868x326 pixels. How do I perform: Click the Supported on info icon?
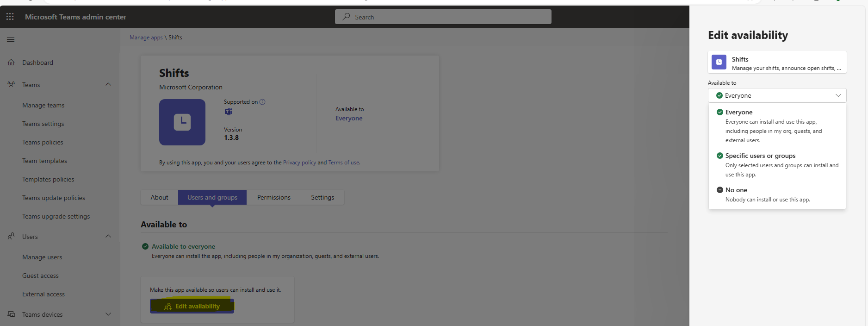[262, 102]
